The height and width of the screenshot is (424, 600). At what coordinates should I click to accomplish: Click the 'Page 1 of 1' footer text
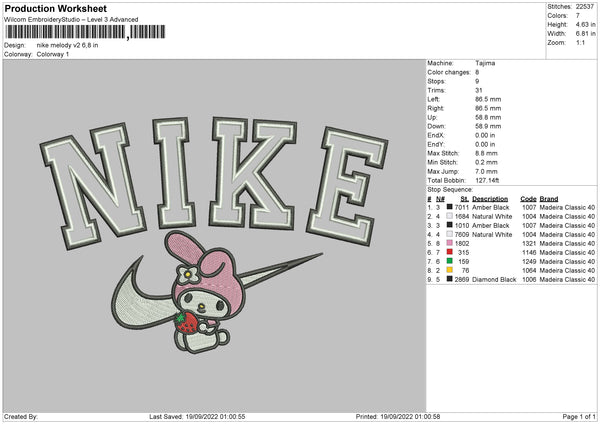click(x=579, y=416)
